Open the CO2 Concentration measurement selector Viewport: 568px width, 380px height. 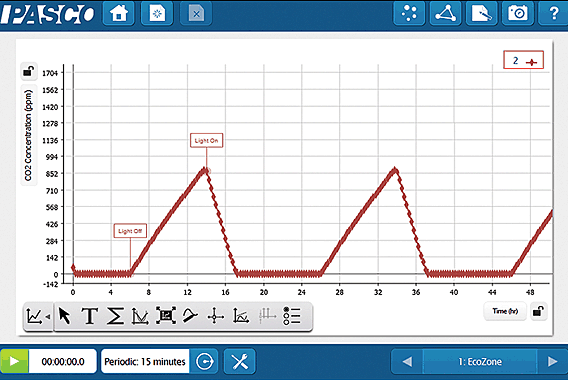point(29,135)
